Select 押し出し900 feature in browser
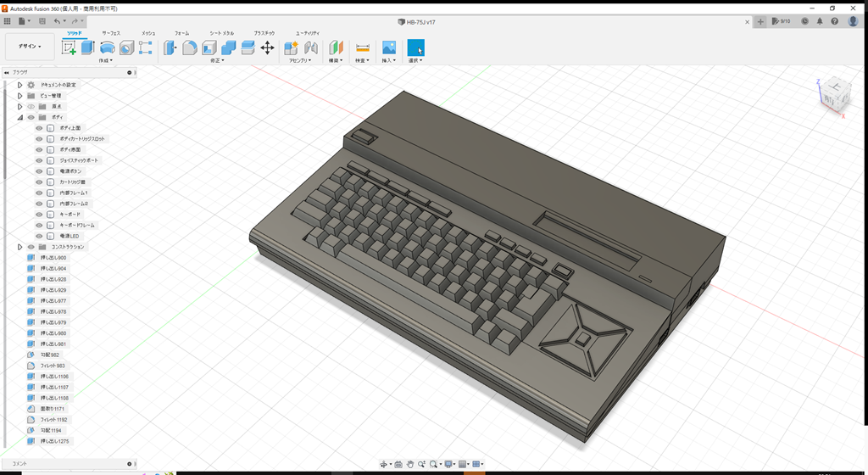The height and width of the screenshot is (475, 868). click(53, 258)
